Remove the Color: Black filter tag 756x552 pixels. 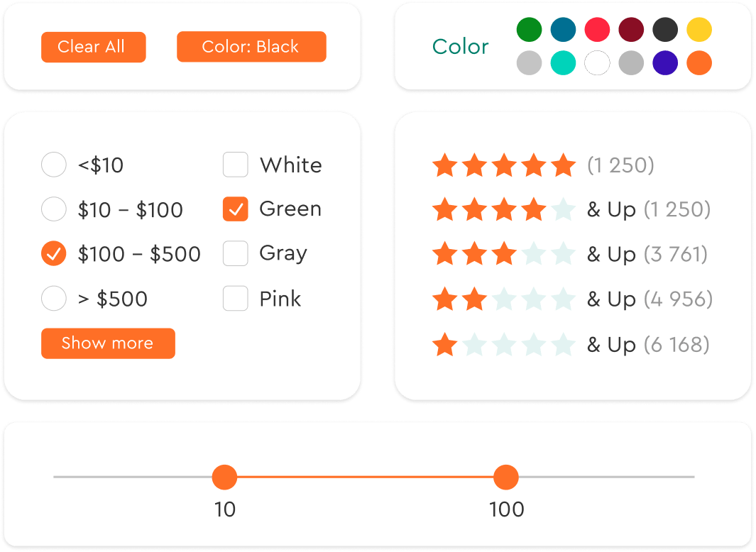[x=251, y=47]
